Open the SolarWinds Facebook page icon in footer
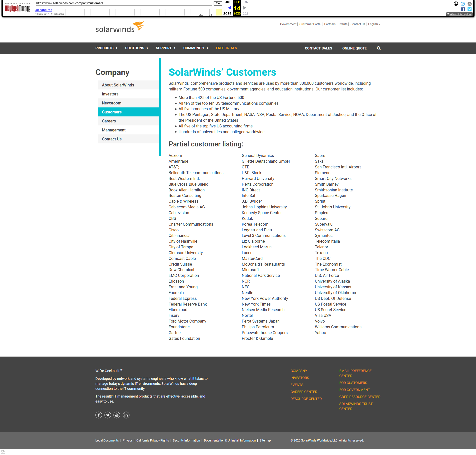This screenshot has width=476, height=455. (x=99, y=415)
